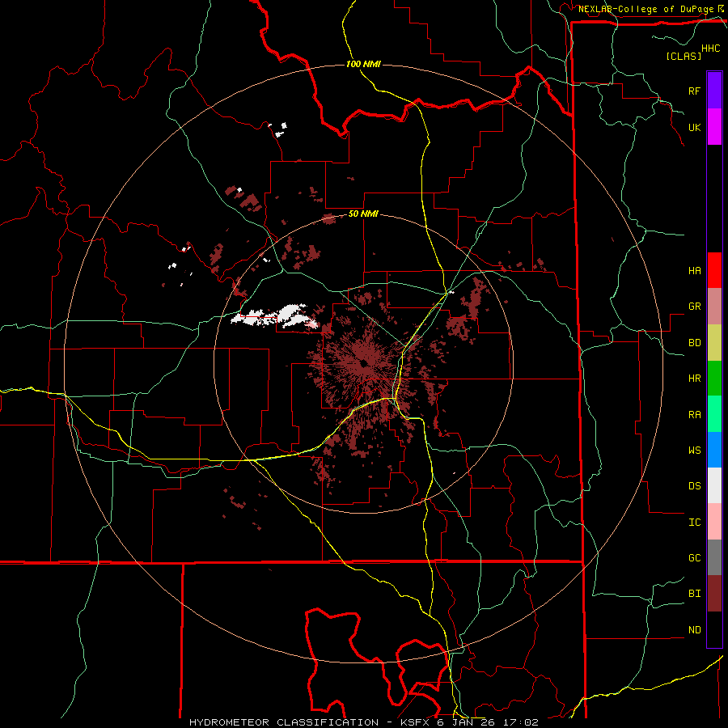This screenshot has width=728, height=728.
Task: Click the DS white legend swatch
Action: pyautogui.click(x=714, y=485)
